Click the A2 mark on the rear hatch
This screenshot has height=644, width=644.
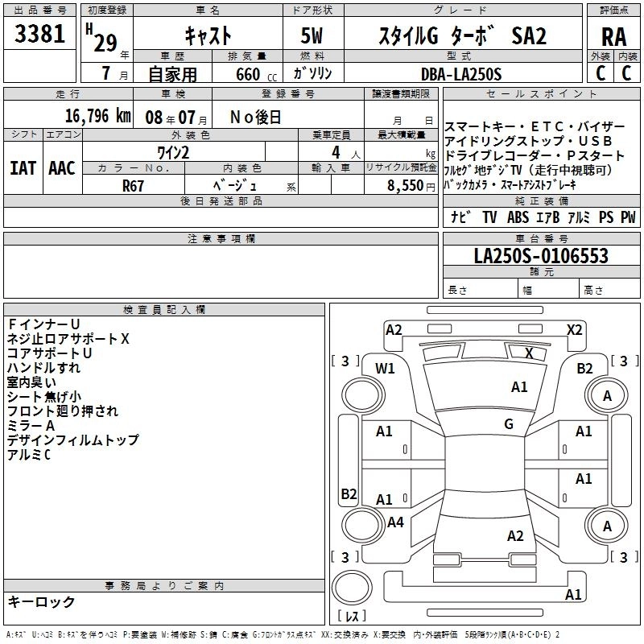(x=515, y=536)
